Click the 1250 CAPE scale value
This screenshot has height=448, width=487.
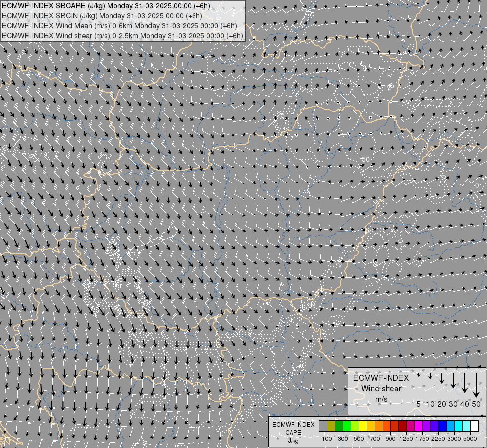pyautogui.click(x=406, y=439)
